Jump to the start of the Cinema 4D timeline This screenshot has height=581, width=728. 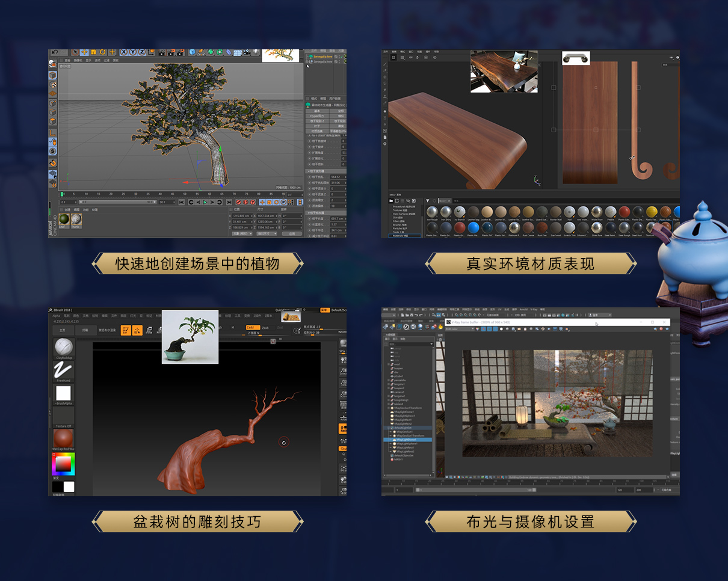click(x=181, y=202)
